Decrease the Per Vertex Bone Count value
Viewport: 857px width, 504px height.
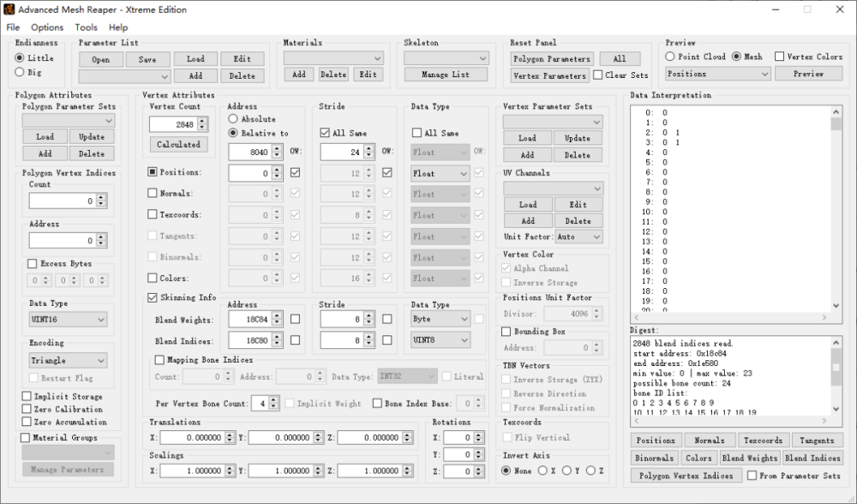click(x=274, y=406)
